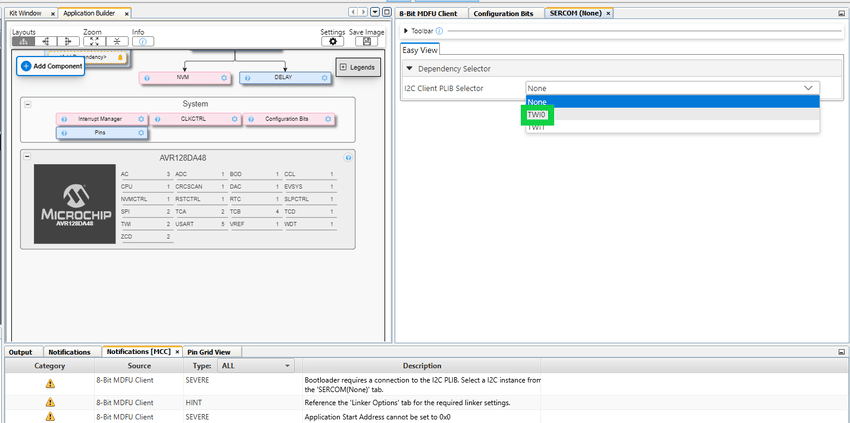Viewport: 850px width, 423px height.
Task: Expand the Legends panel
Action: click(343, 67)
